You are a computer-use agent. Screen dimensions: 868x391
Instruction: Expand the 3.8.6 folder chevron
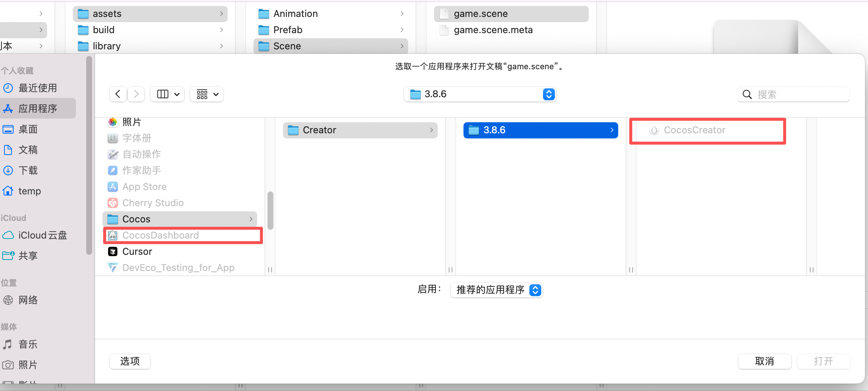[612, 130]
